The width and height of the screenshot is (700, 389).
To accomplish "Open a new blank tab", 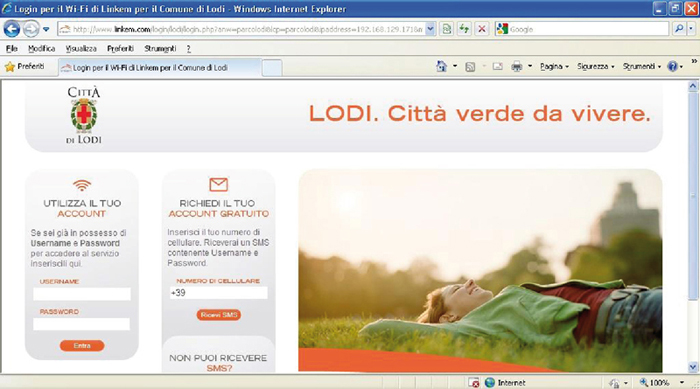I will click(x=272, y=68).
